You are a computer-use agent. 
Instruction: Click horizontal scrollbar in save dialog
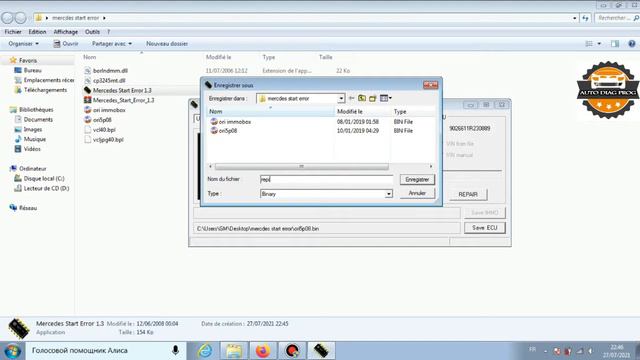point(302,167)
